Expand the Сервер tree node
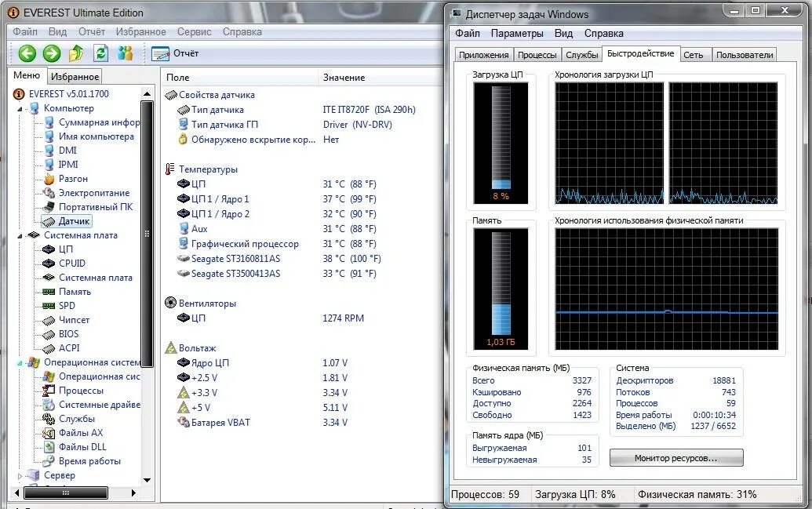Screen dimensions: 812x509 (20, 475)
